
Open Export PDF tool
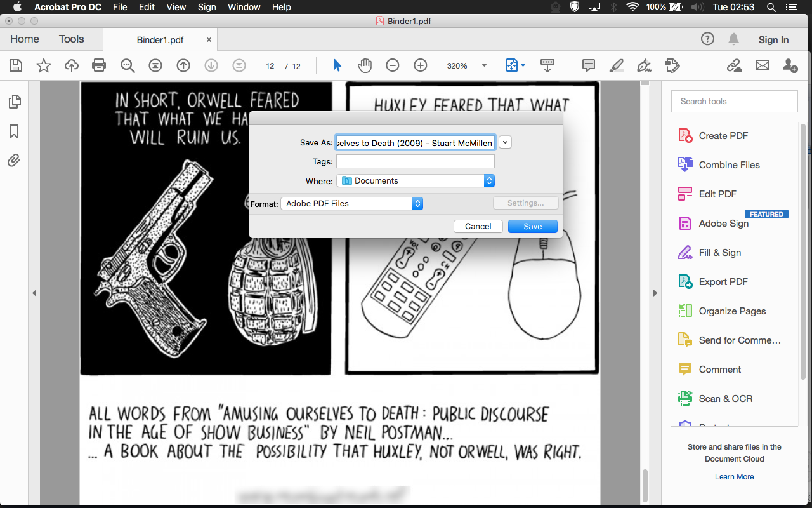pyautogui.click(x=723, y=282)
